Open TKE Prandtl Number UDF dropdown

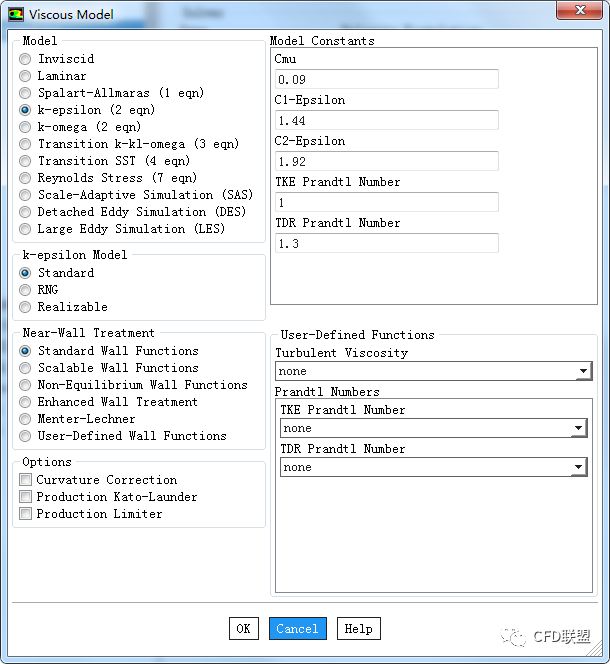pyautogui.click(x=433, y=428)
